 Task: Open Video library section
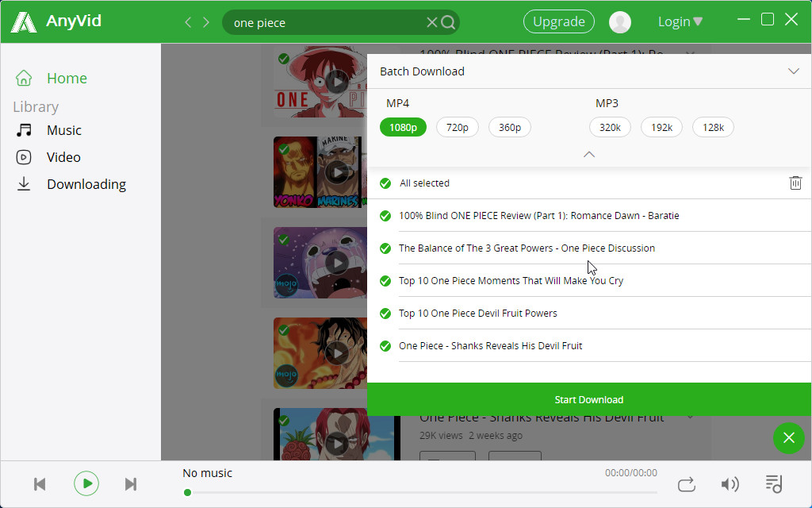[63, 157]
